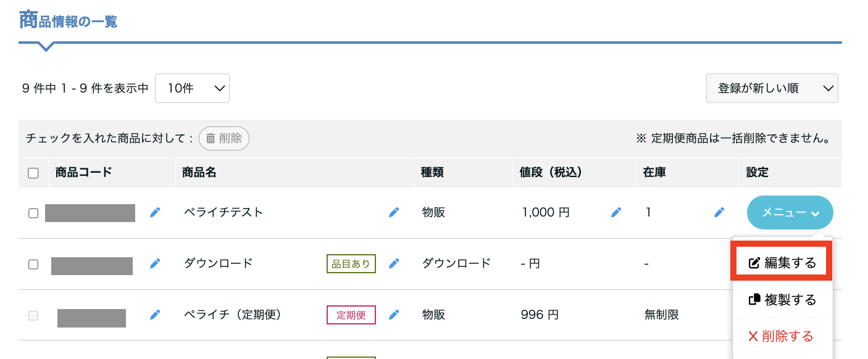Viewport: 868px width, 359px height.
Task: Check the ダウンロード row checkbox
Action: tap(33, 264)
